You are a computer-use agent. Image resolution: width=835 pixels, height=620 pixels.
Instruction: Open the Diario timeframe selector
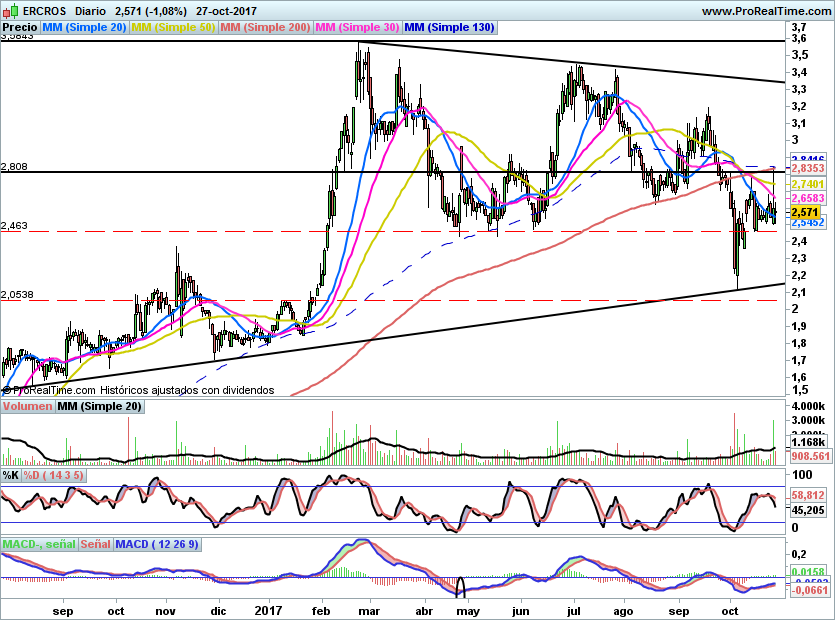tap(91, 10)
